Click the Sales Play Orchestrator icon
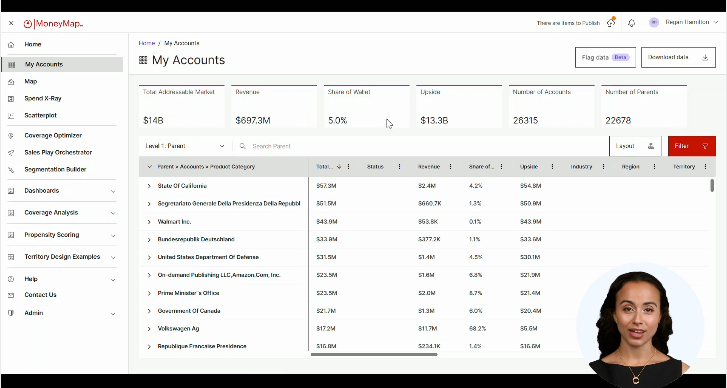Screen dimensions: 727x388 tap(11, 153)
